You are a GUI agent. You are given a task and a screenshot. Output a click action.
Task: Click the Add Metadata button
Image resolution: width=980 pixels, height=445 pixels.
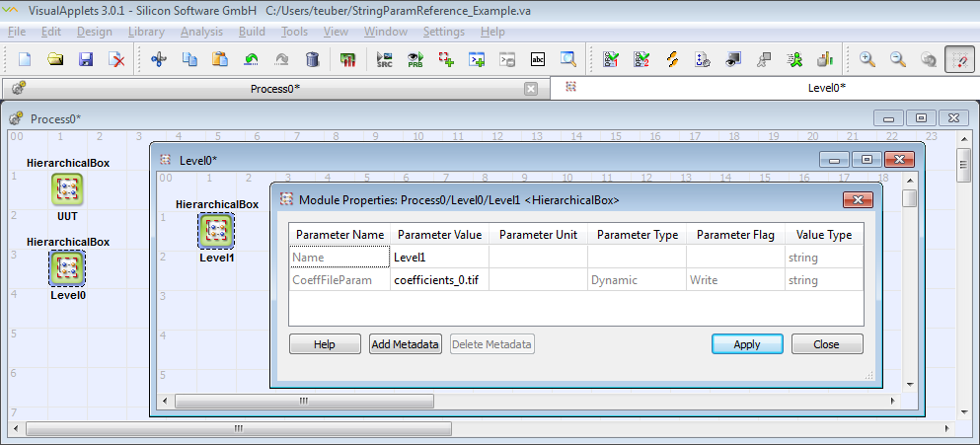pos(405,344)
